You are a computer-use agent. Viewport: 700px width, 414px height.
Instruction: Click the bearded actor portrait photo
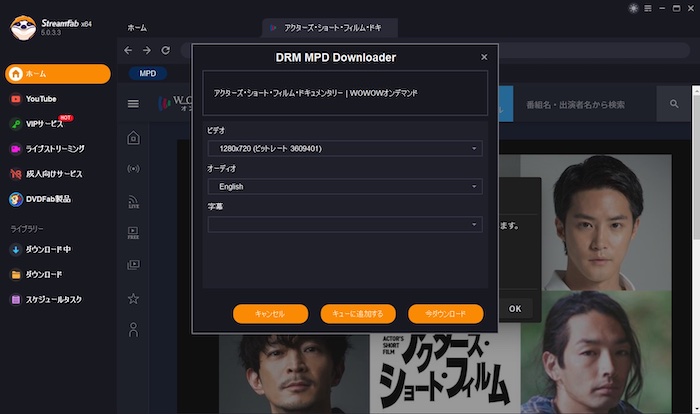coord(295,374)
